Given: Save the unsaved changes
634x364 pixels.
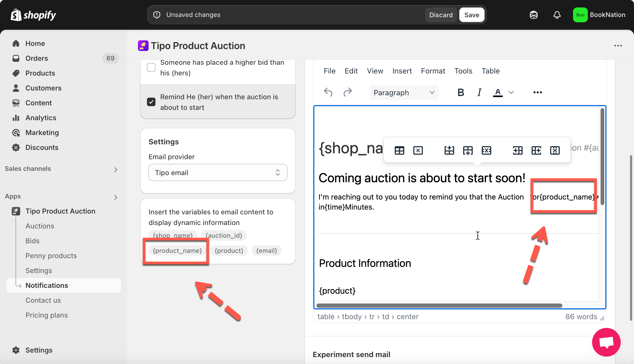Looking at the screenshot, I should tap(472, 15).
